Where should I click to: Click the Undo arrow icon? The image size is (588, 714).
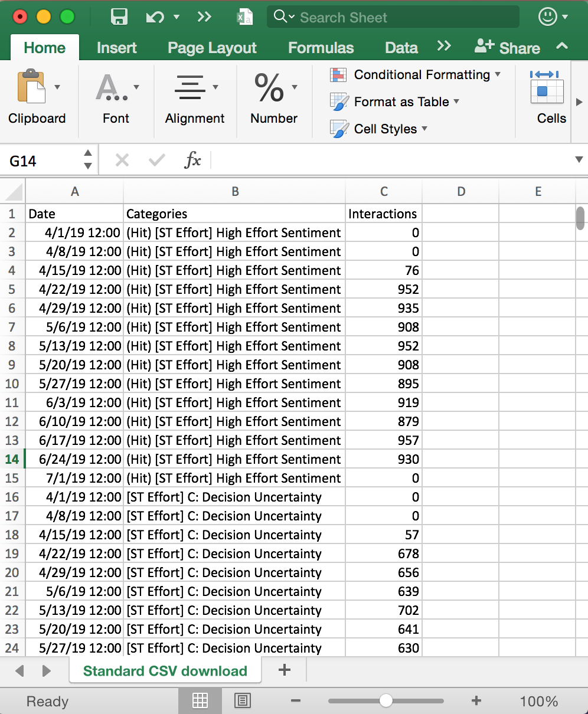(155, 17)
